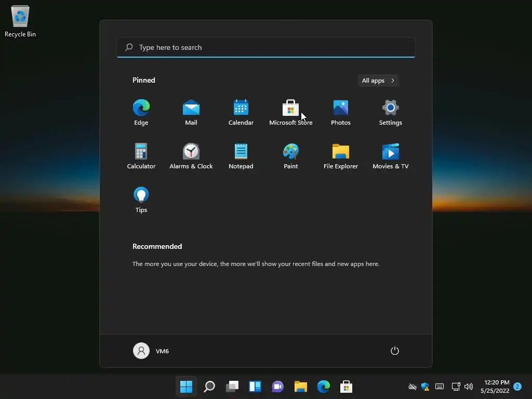532x399 pixels.
Task: Open File Explorer from pinned apps
Action: coord(341,156)
